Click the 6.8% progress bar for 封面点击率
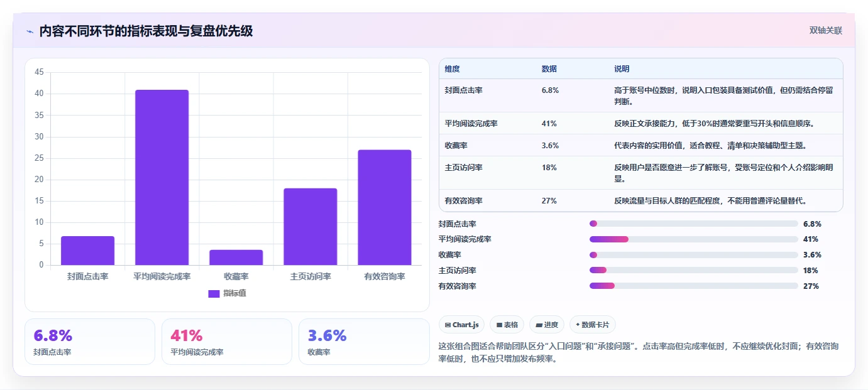 (694, 224)
